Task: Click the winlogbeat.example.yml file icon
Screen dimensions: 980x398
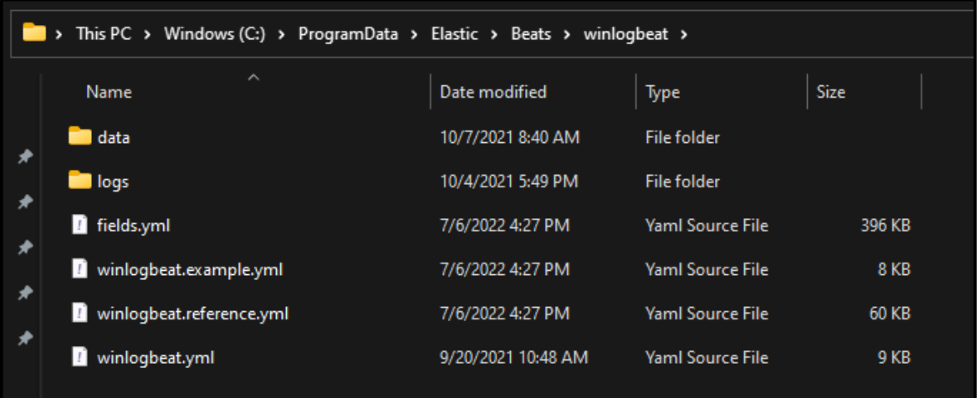Action: pyautogui.click(x=79, y=269)
